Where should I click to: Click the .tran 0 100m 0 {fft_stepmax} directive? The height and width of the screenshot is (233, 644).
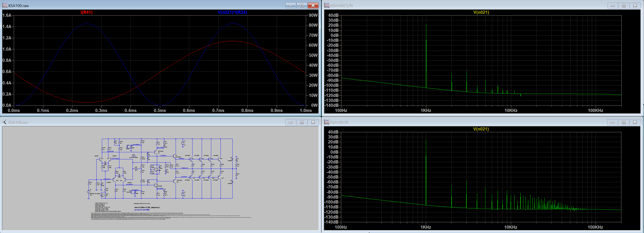[x=147, y=207]
